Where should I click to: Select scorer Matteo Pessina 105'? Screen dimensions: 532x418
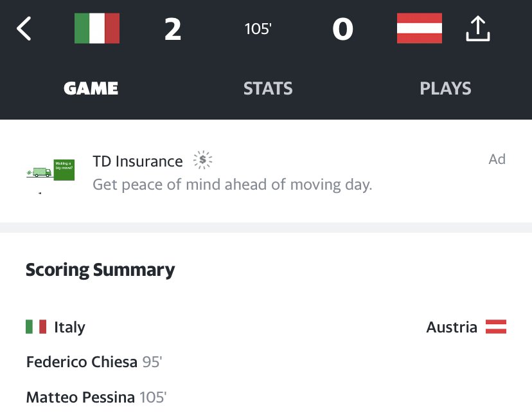click(x=96, y=397)
